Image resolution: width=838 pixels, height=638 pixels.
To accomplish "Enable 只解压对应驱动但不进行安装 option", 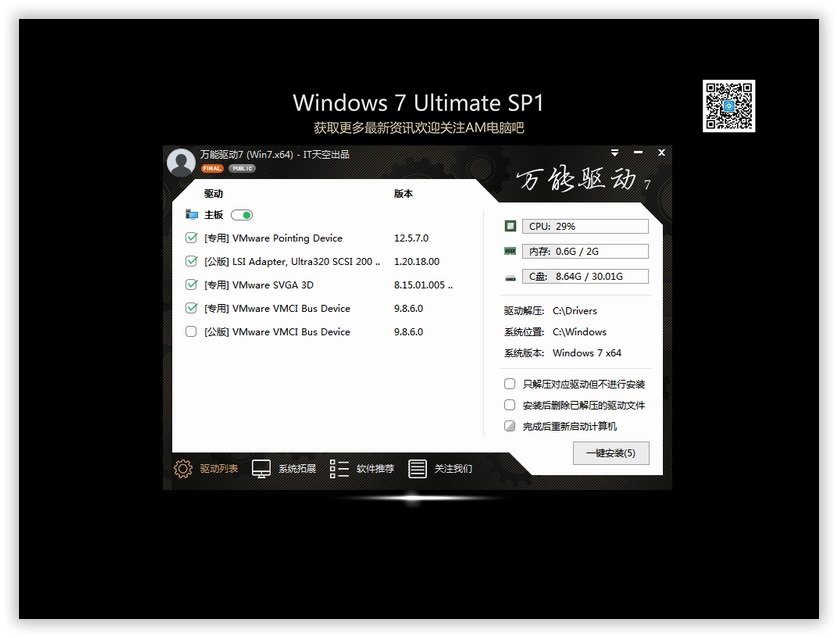I will click(x=510, y=384).
